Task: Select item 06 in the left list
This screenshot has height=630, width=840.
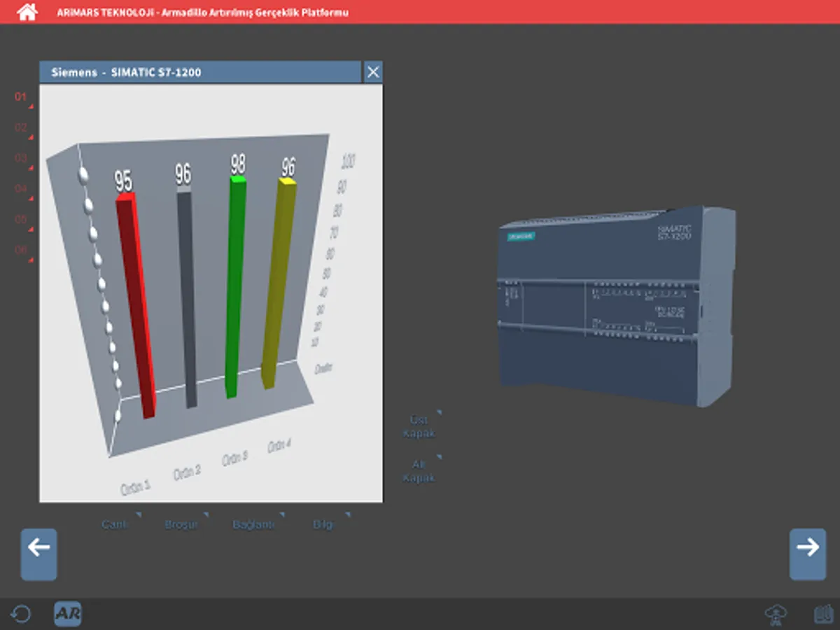Action: coord(23,252)
